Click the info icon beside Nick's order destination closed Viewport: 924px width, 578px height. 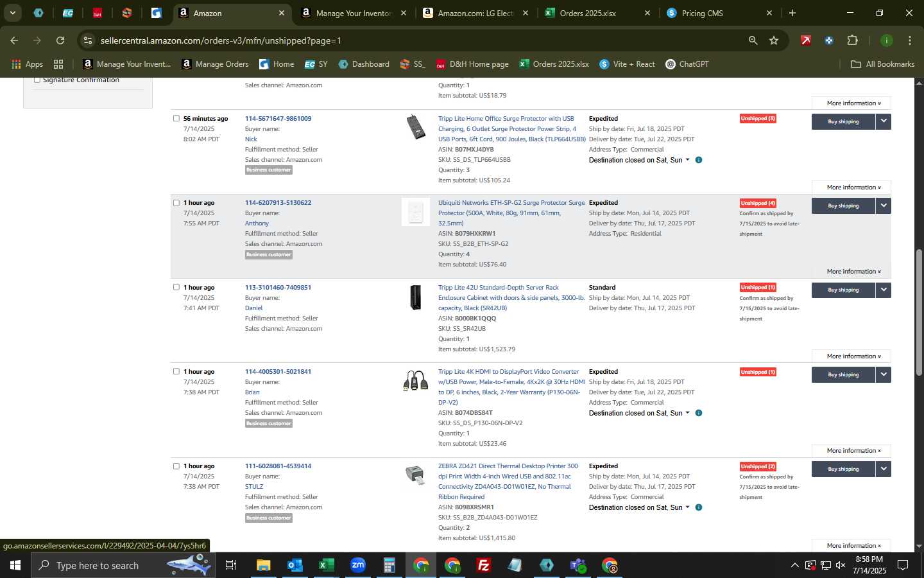click(699, 160)
